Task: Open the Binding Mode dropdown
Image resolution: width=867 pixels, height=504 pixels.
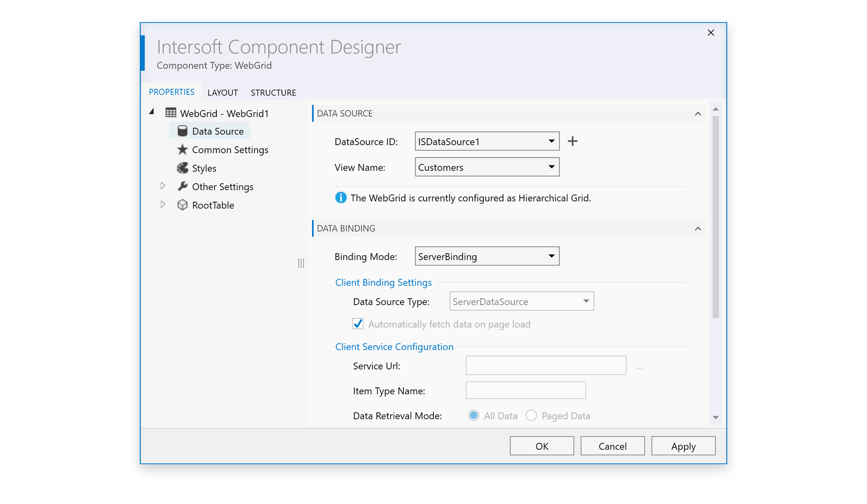Action: [551, 256]
